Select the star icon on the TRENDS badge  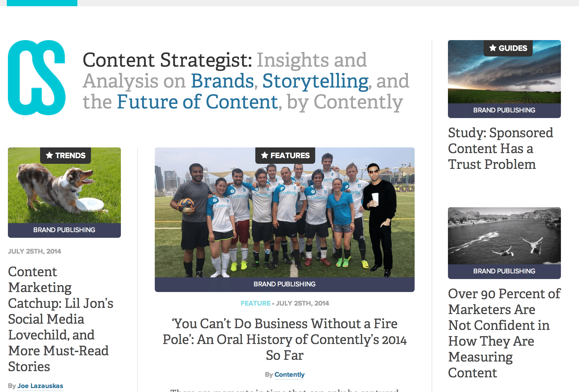point(49,156)
